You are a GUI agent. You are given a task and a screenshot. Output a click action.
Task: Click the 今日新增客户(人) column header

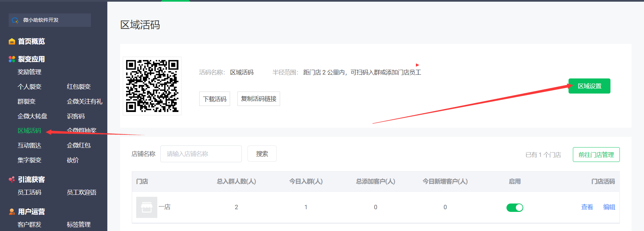point(445,181)
